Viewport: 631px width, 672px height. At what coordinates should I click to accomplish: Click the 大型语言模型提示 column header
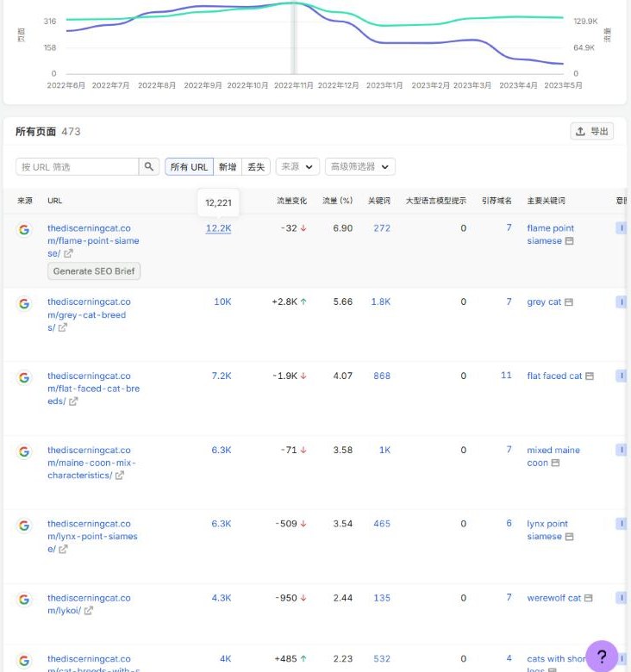[436, 201]
